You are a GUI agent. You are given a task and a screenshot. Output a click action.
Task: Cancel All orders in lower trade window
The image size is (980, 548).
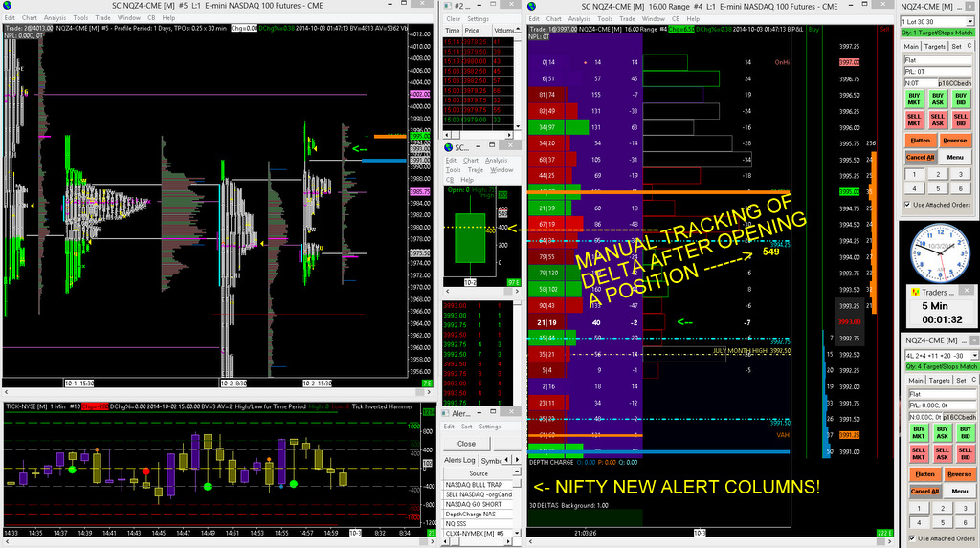(925, 492)
